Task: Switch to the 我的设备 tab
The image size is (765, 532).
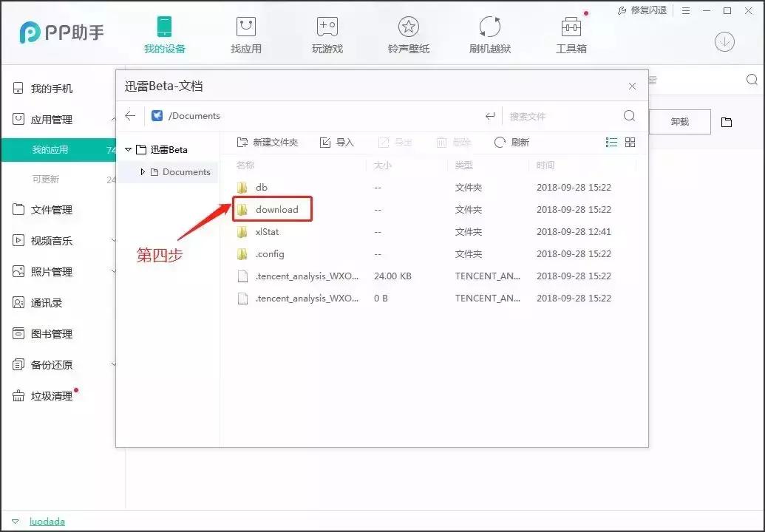Action: [164, 33]
